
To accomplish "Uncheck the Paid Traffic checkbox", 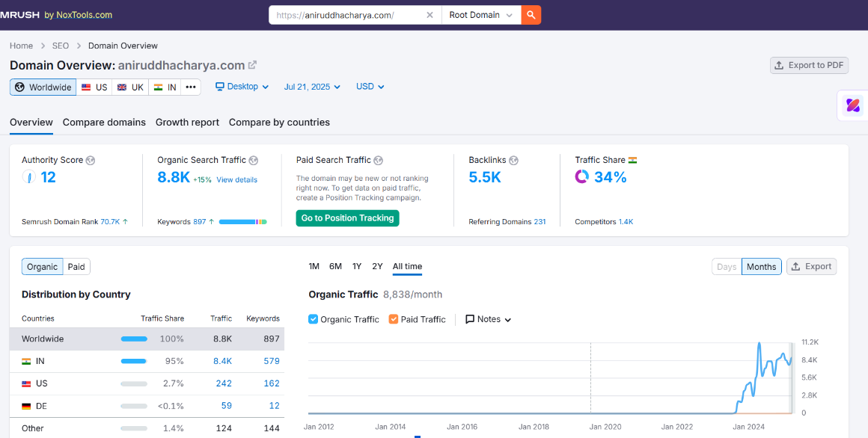I will click(x=394, y=319).
